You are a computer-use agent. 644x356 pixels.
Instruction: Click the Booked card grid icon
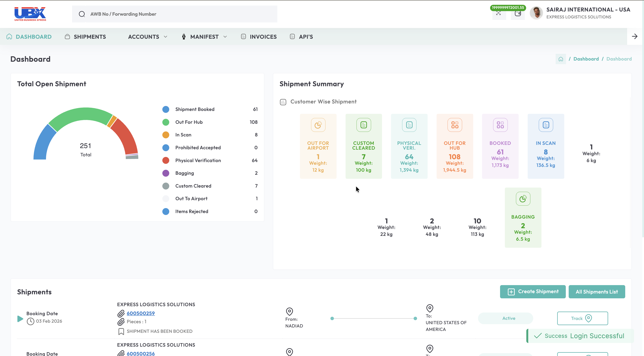pos(500,125)
